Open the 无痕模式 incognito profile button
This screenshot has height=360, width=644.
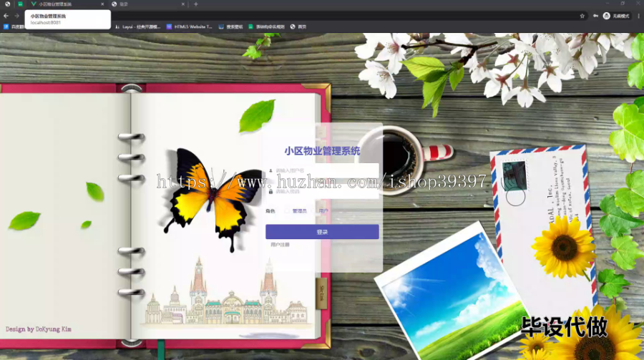tap(616, 16)
